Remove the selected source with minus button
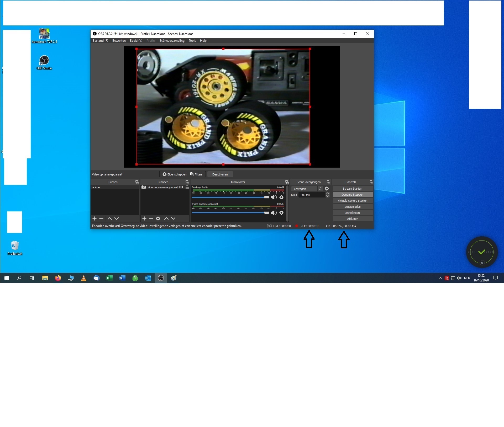Image resolution: width=504 pixels, height=427 pixels. tap(151, 218)
